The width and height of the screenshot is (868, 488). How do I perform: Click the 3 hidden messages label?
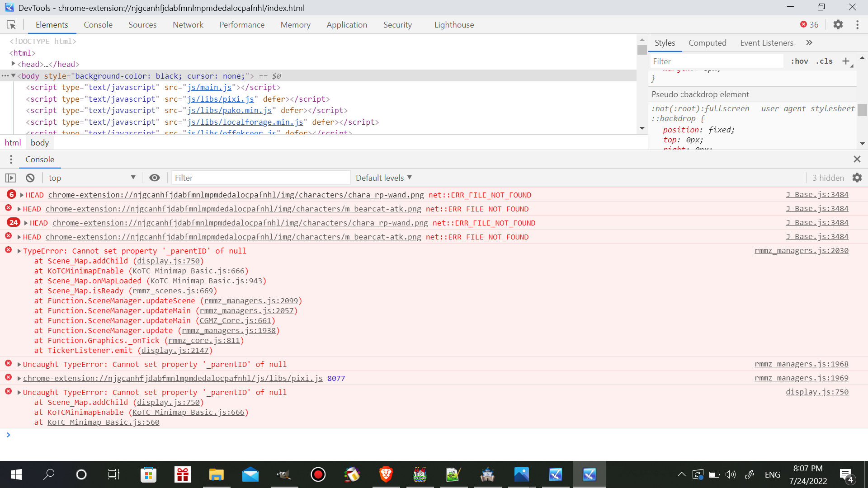click(828, 178)
